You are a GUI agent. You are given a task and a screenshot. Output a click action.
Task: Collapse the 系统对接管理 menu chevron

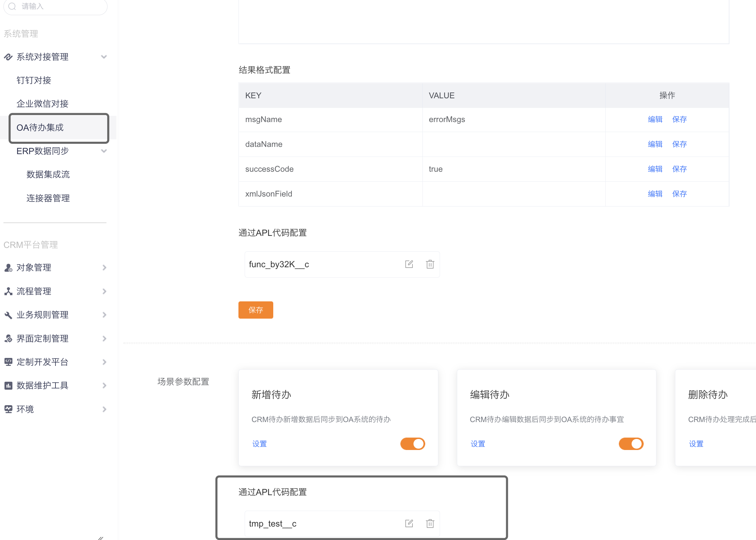point(104,57)
